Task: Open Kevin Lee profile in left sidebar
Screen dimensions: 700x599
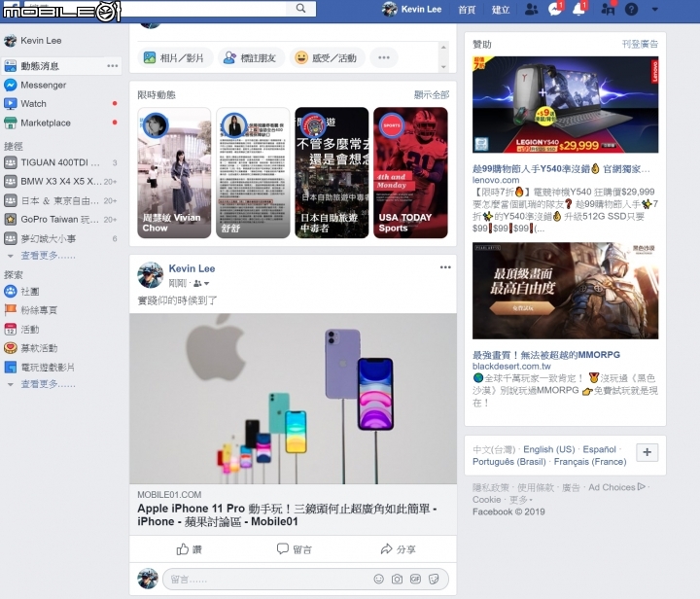Action: tap(33, 41)
